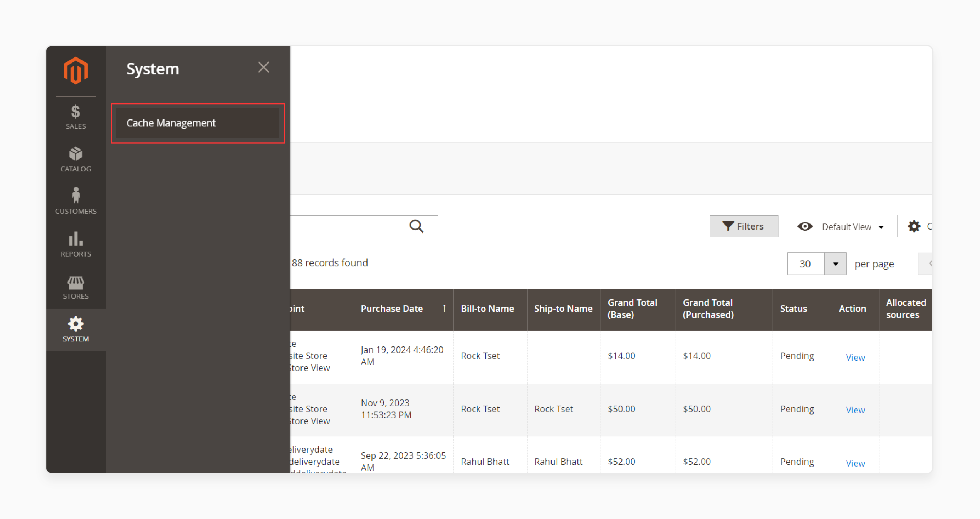Viewport: 980px width, 519px height.
Task: Expand the per page dropdown arrow
Action: pos(835,264)
